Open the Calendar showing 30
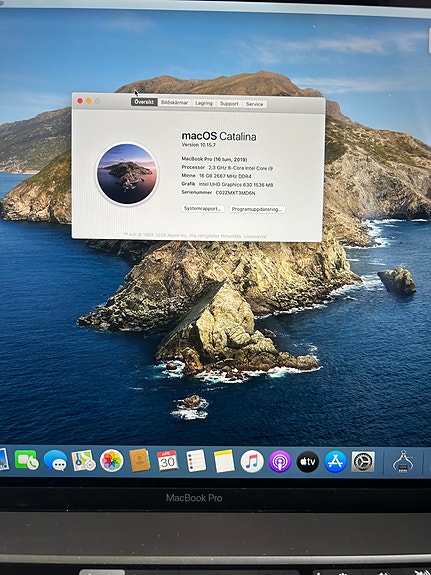 click(x=168, y=461)
